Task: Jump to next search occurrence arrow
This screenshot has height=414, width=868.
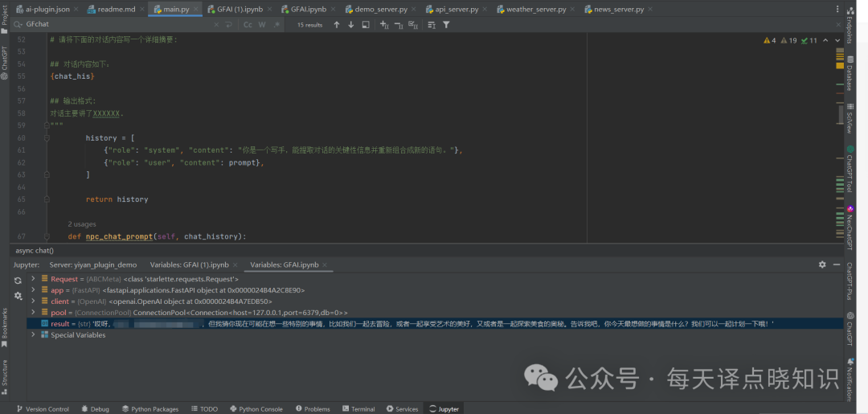Action: click(350, 25)
